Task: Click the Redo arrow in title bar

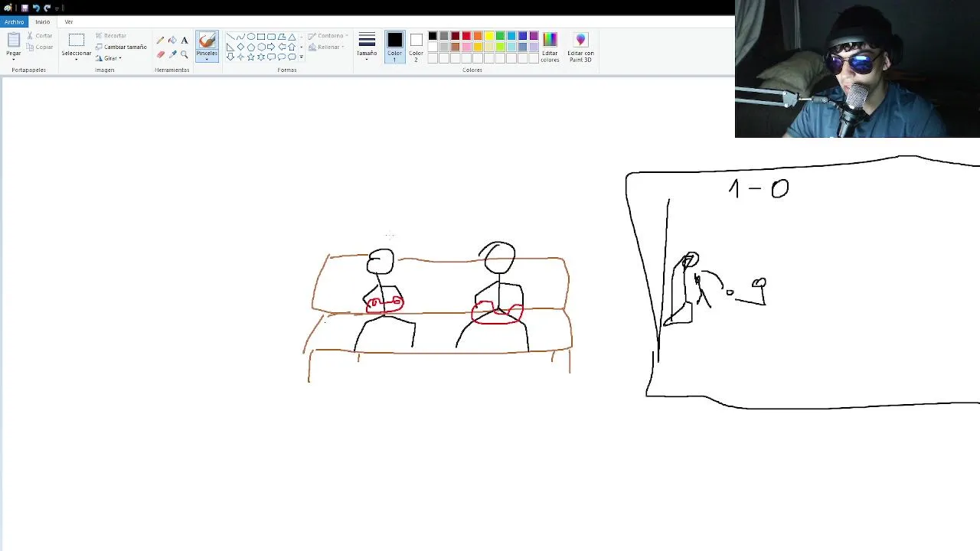Action: pos(47,8)
